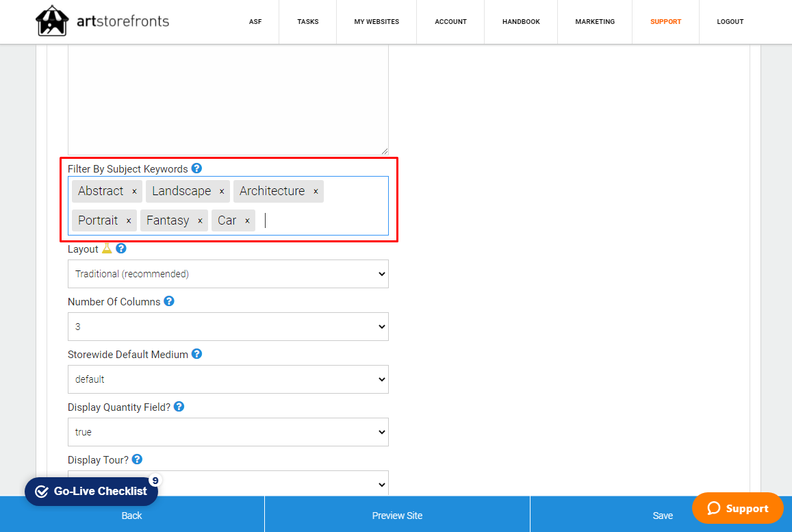Click the Preview Site button

click(x=397, y=516)
